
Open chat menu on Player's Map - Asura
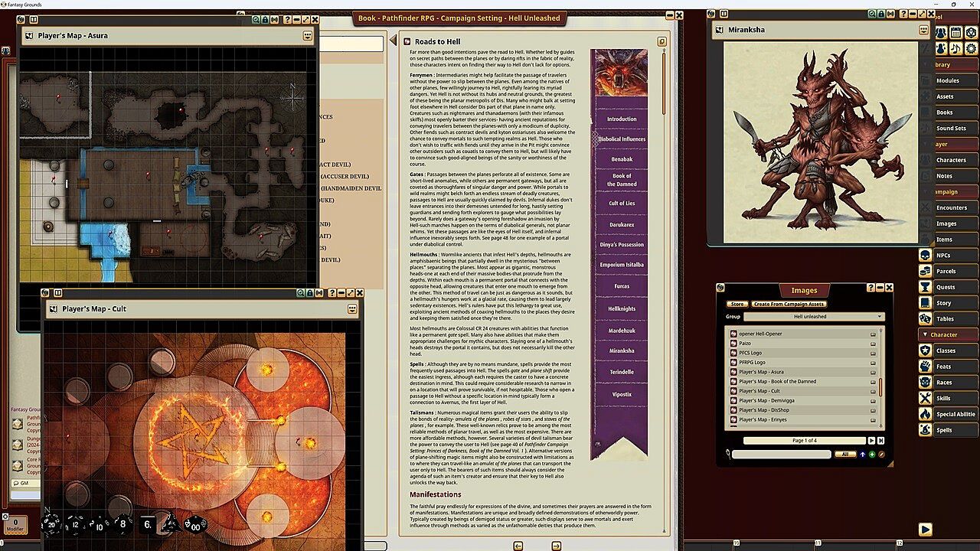click(308, 35)
